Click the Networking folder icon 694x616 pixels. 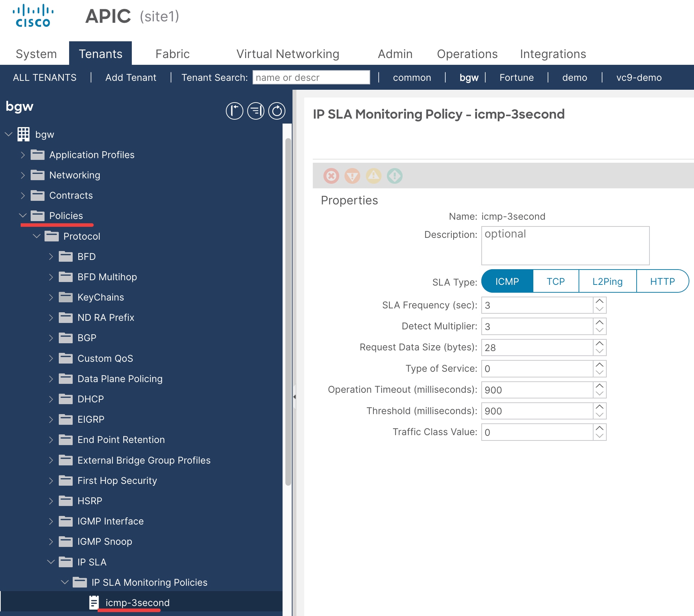click(37, 175)
